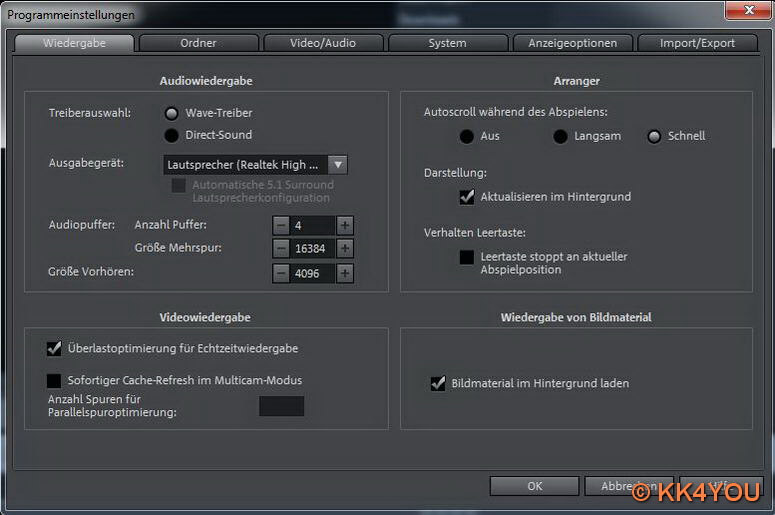Open the Ausgabegerät Lautsprecher dropdown
The image size is (775, 515).
click(x=338, y=165)
